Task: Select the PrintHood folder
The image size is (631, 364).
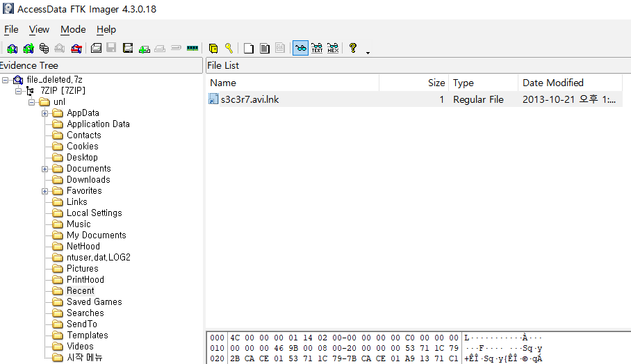Action: [x=85, y=279]
